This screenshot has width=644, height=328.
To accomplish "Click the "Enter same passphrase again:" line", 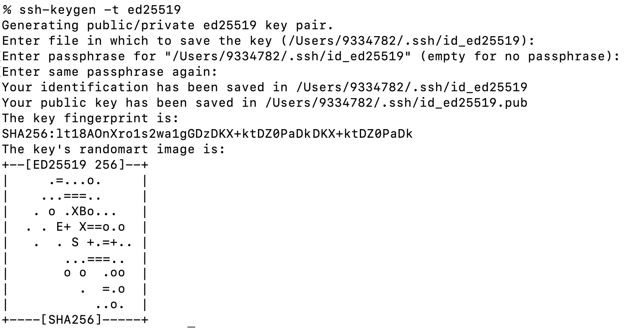I will (110, 72).
